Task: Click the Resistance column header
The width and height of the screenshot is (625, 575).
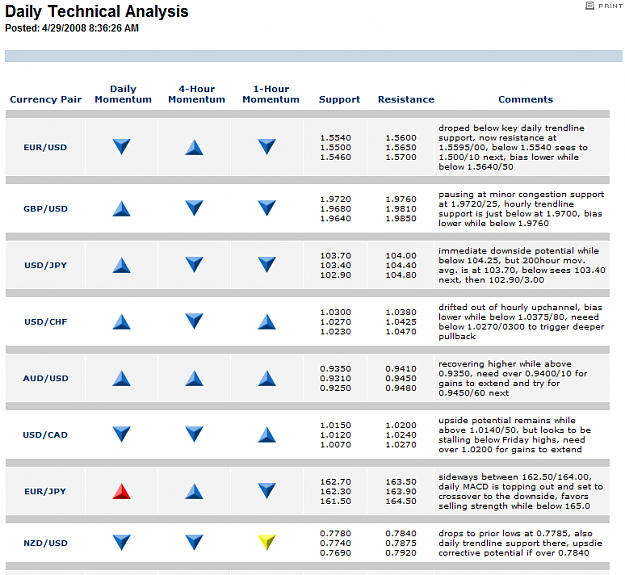Action: point(406,99)
